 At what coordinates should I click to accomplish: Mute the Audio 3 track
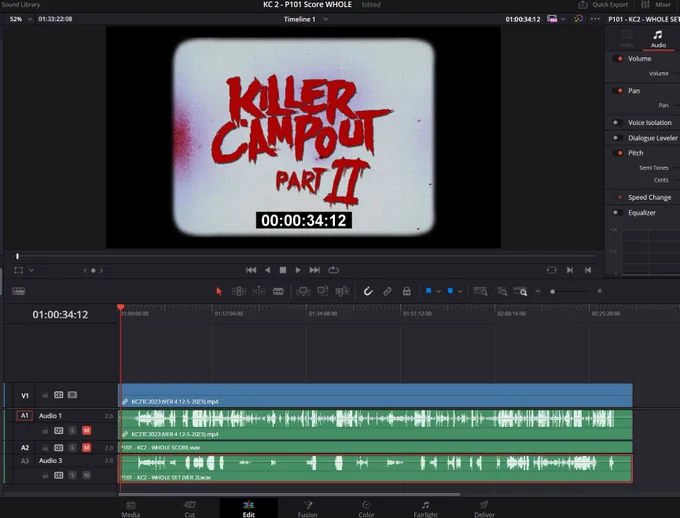86,475
